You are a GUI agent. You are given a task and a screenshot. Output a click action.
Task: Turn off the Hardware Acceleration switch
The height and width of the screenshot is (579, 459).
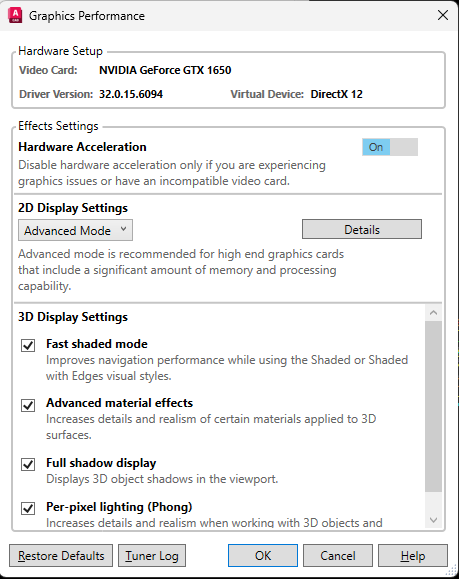tap(390, 147)
